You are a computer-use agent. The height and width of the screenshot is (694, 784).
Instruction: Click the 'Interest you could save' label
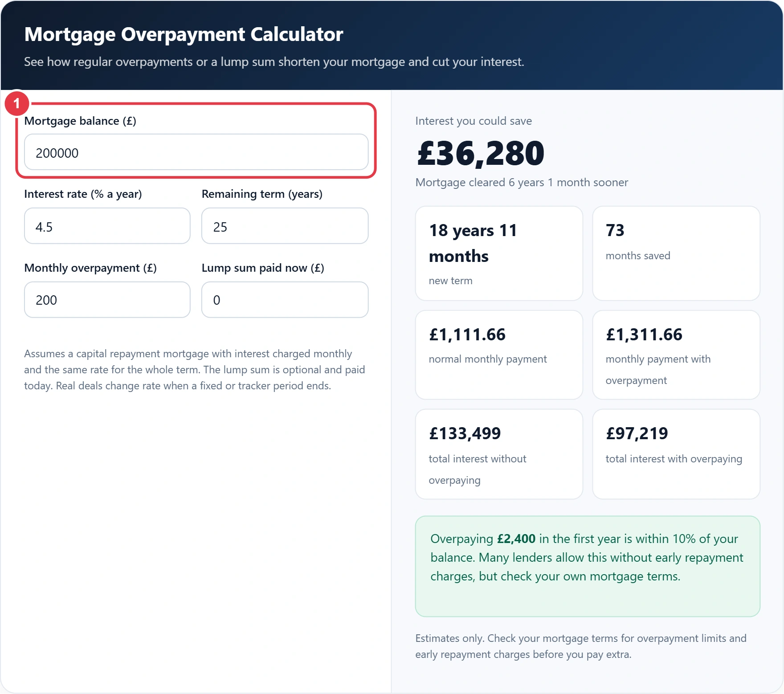(x=474, y=121)
